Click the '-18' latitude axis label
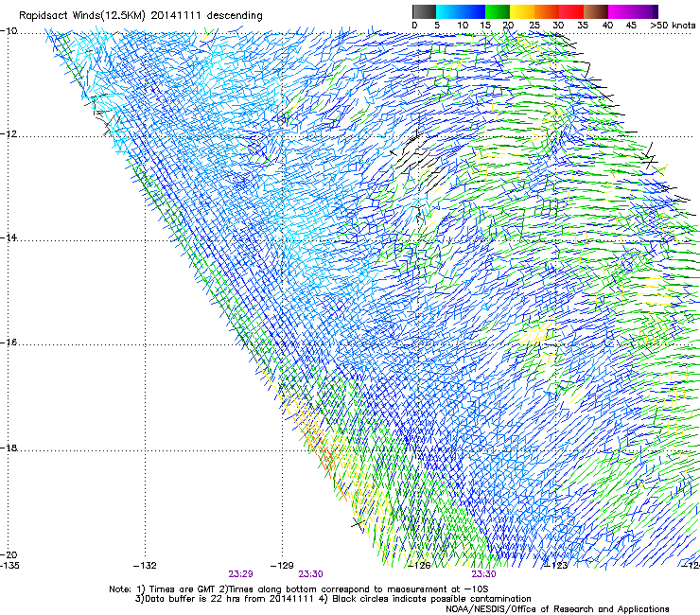 (x=9, y=448)
